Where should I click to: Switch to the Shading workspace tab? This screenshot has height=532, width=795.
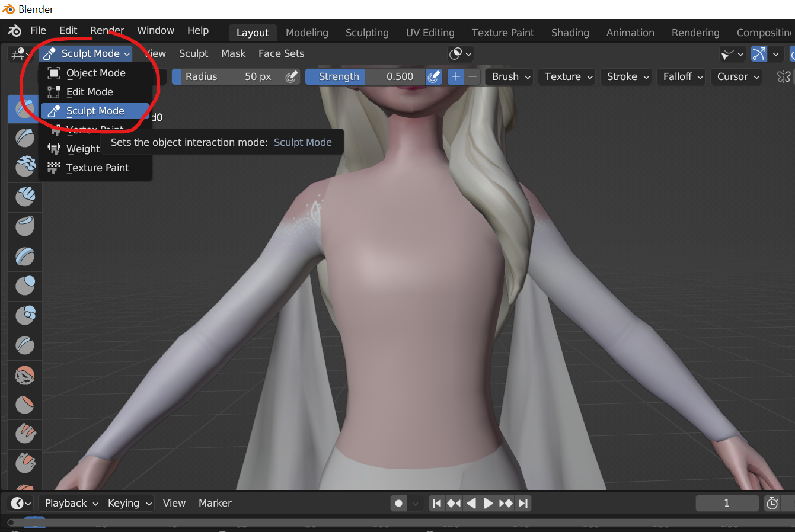tap(570, 33)
